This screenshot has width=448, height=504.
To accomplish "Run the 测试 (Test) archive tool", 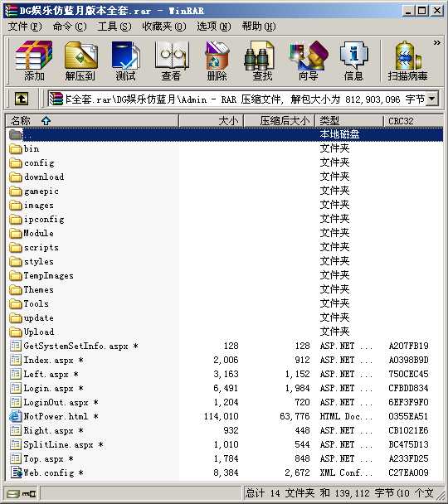I will point(126,61).
